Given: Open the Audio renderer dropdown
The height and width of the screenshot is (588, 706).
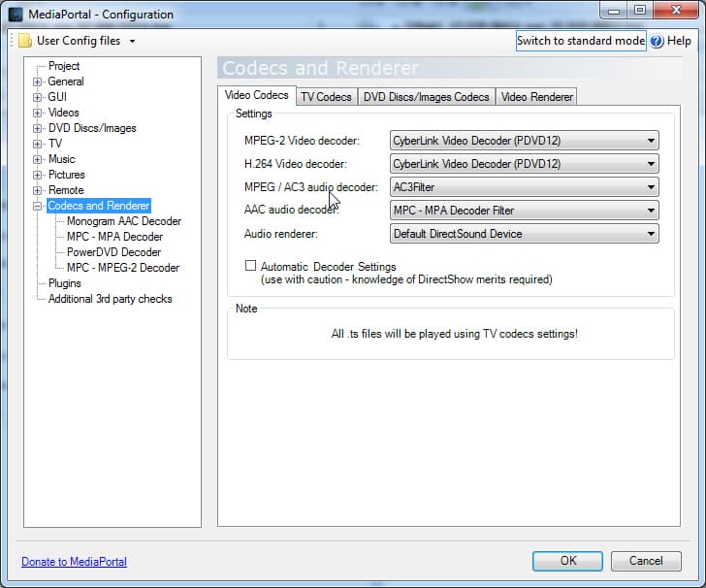Looking at the screenshot, I should pyautogui.click(x=524, y=234).
